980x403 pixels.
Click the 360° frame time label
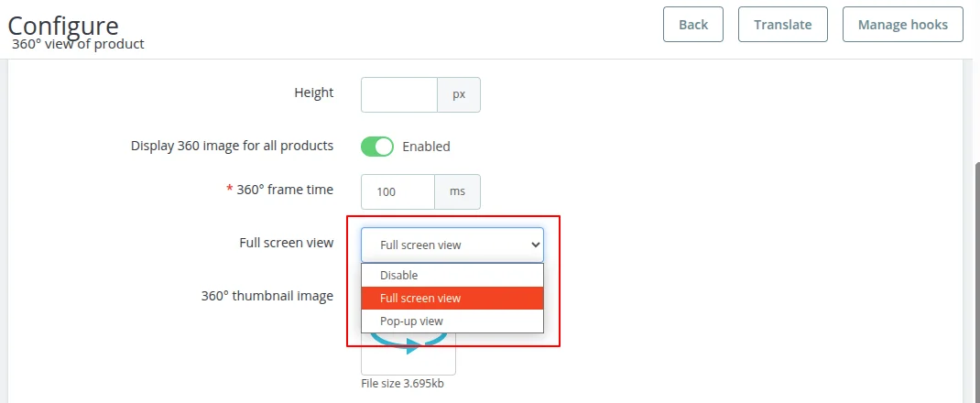(x=285, y=190)
